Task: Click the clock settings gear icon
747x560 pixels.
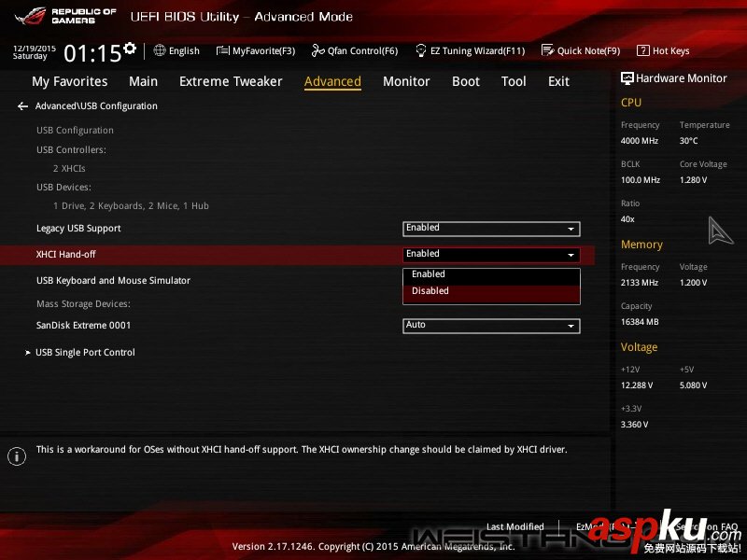Action: (x=130, y=49)
